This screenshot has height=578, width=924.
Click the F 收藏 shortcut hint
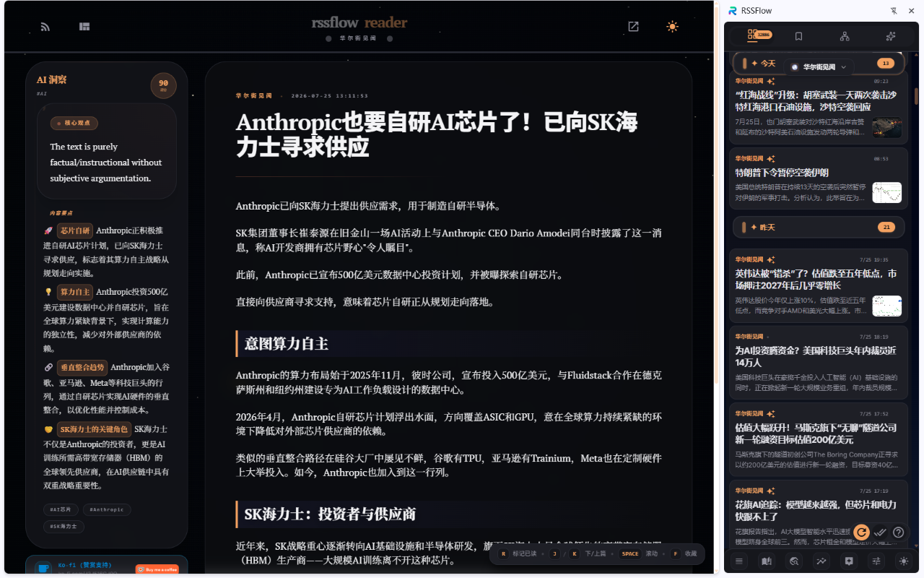point(685,553)
